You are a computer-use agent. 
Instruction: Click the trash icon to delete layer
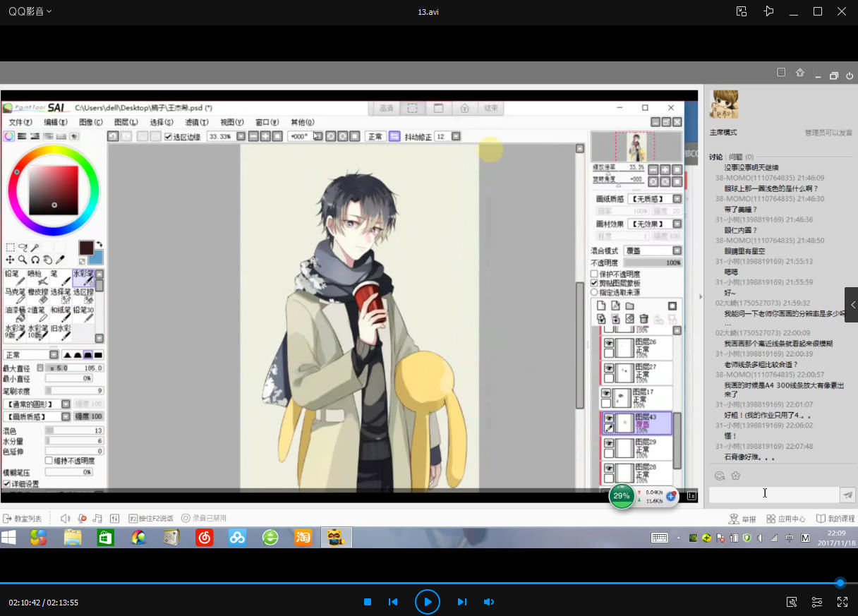click(643, 319)
